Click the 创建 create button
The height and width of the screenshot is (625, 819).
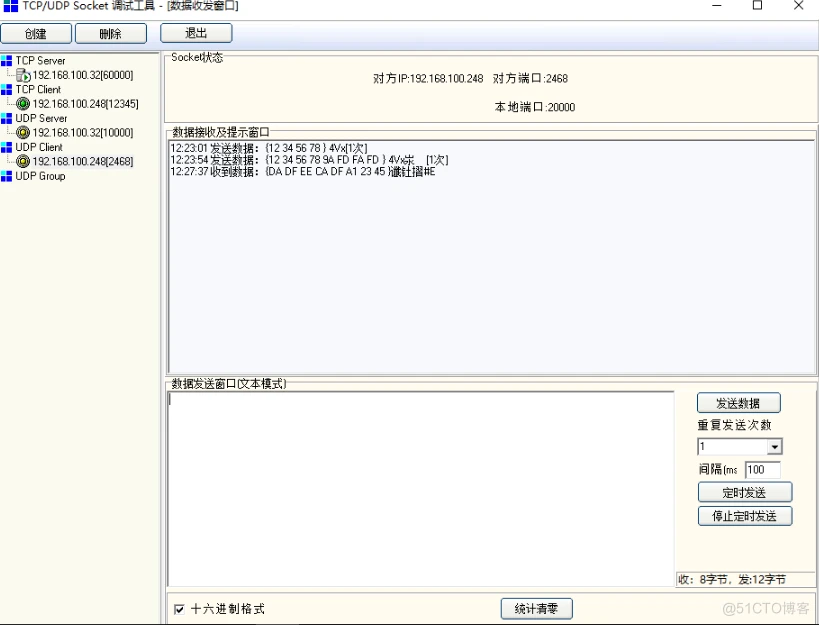pyautogui.click(x=36, y=33)
